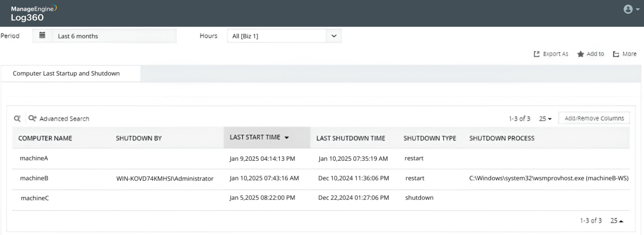Select Computer Last Startup and Shutdown tab
The image size is (644, 235).
(67, 73)
